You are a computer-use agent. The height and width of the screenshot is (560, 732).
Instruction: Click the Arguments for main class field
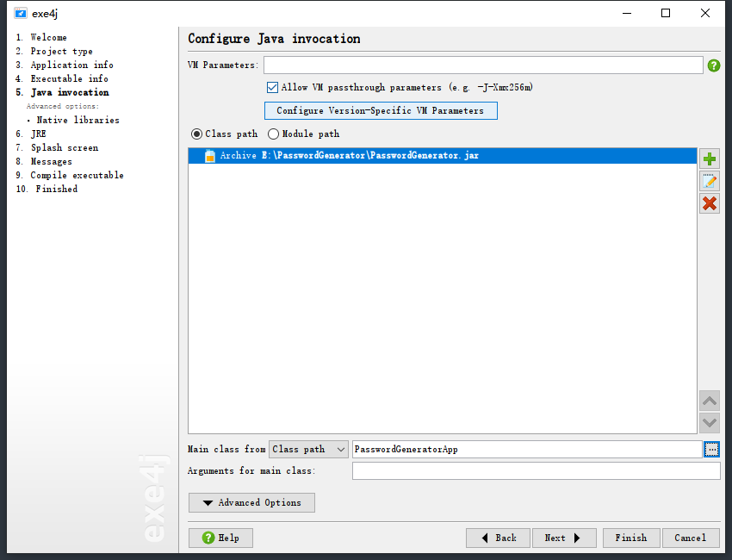pos(536,470)
